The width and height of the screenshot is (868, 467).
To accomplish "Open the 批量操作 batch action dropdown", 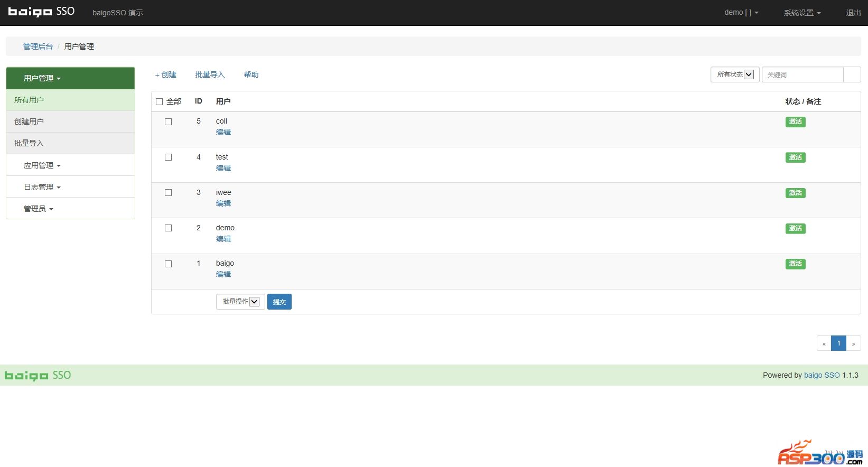I will tap(240, 302).
